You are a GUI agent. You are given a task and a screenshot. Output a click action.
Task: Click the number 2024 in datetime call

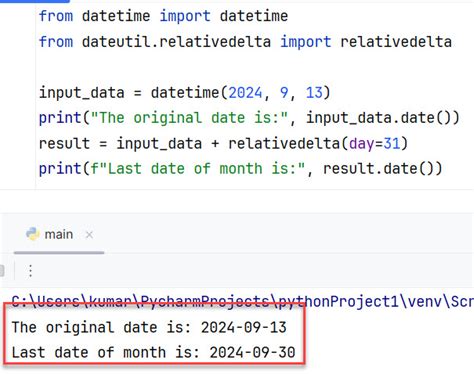245,93
